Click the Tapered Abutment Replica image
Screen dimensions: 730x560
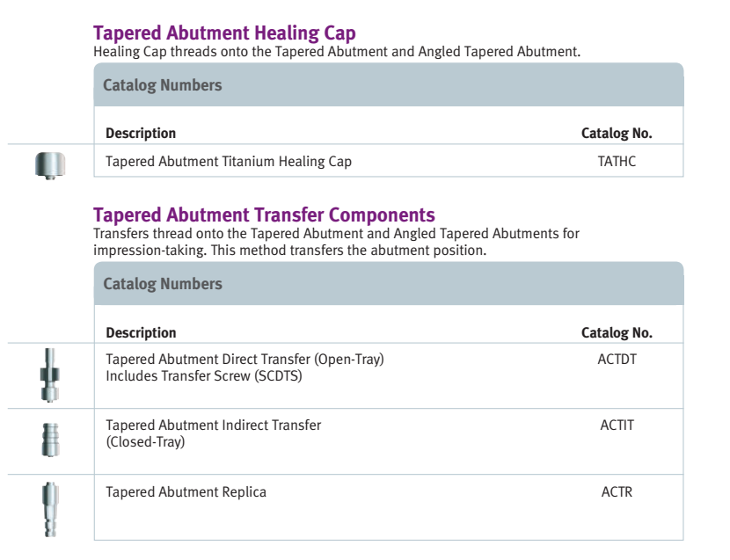pyautogui.click(x=50, y=509)
